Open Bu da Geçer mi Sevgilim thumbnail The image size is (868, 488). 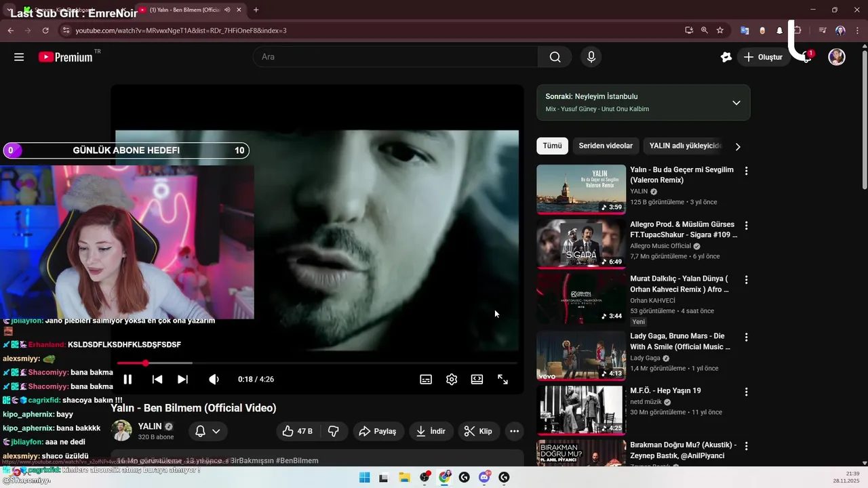(x=581, y=189)
